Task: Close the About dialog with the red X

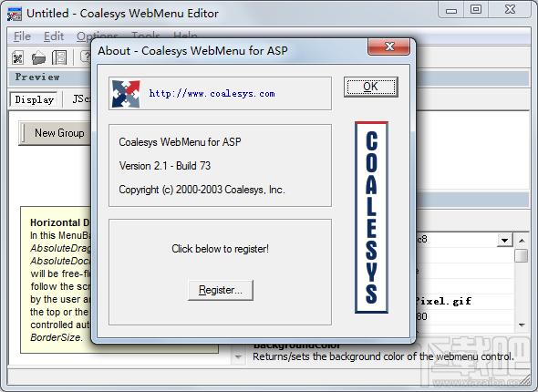Action: (x=388, y=46)
